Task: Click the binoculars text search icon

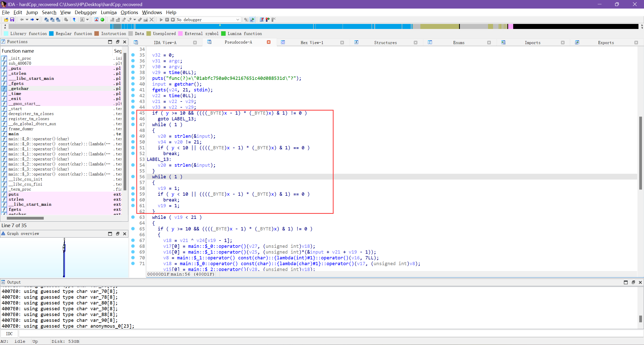Action: click(52, 20)
